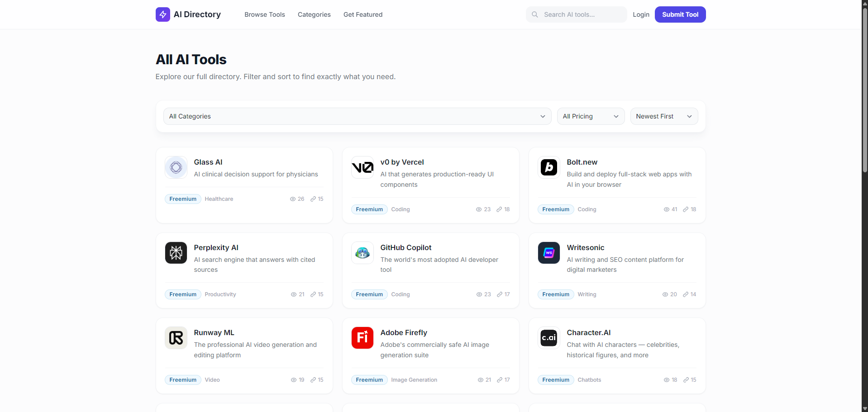Click the views eye icon on Writesonic card
The width and height of the screenshot is (868, 412).
tap(665, 294)
